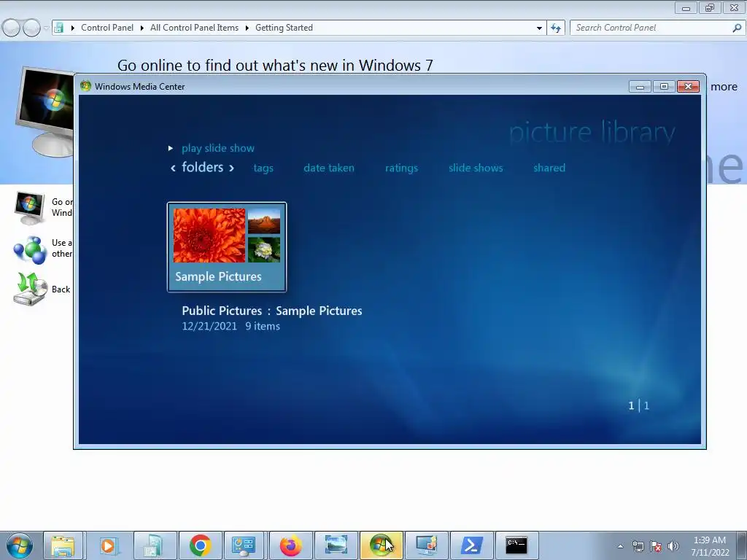Viewport: 747px width, 560px height.
Task: Click the 12/21/2021 date text
Action: 209,326
